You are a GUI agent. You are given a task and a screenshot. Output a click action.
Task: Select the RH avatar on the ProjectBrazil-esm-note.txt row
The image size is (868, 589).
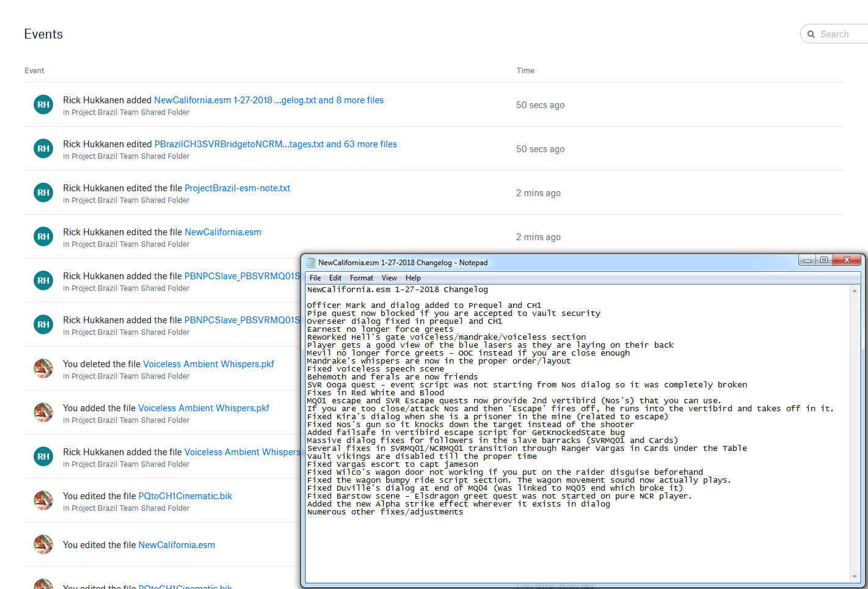(43, 192)
